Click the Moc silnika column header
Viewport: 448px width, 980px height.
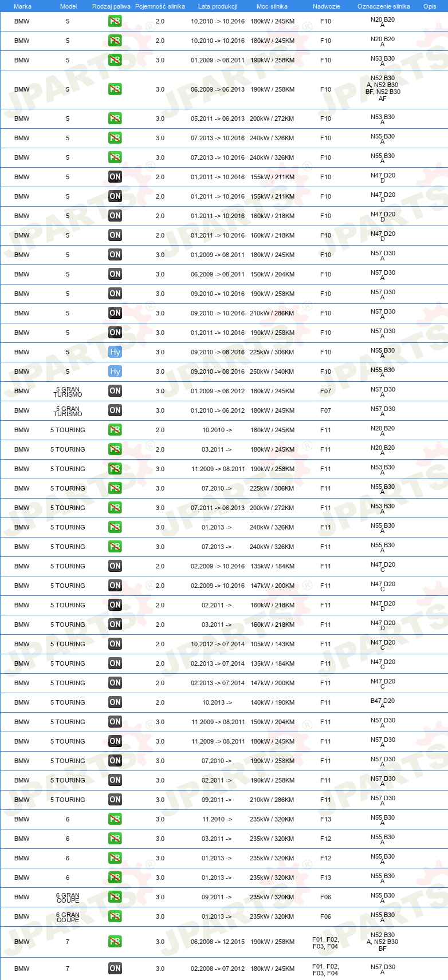[x=272, y=6]
